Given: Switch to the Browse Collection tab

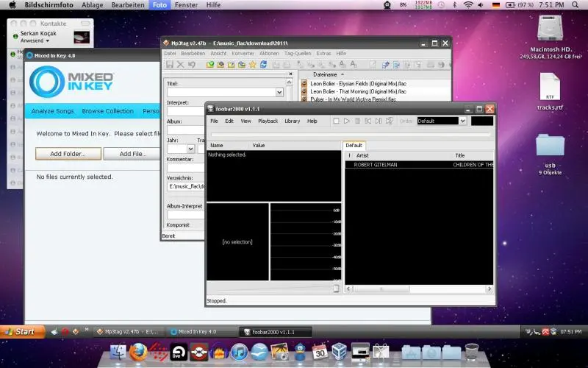Looking at the screenshot, I should point(107,111).
